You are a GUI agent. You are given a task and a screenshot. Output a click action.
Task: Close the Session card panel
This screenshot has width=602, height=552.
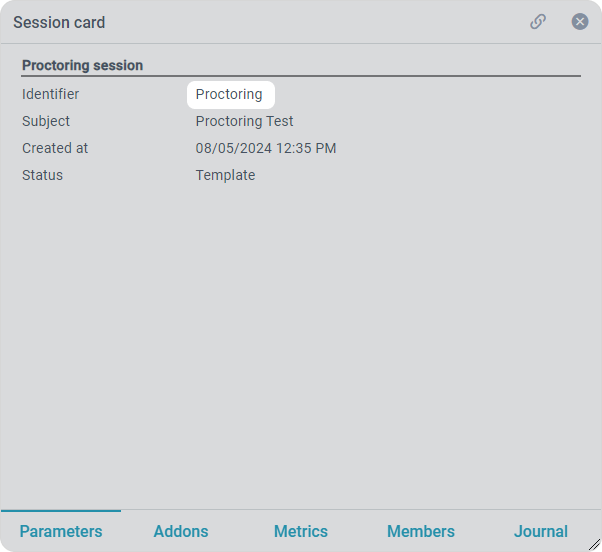click(x=580, y=22)
